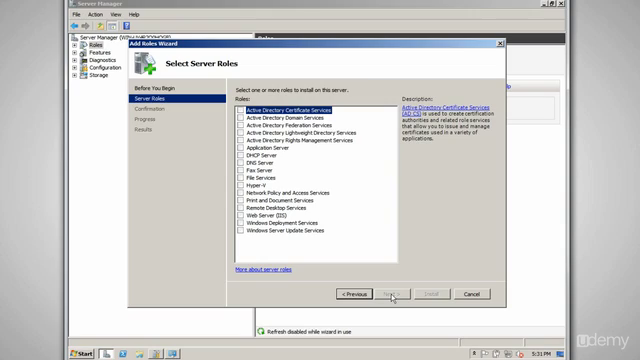The width and height of the screenshot is (640, 360).
Task: Close the Add Roles Wizard dialog
Action: (x=500, y=43)
